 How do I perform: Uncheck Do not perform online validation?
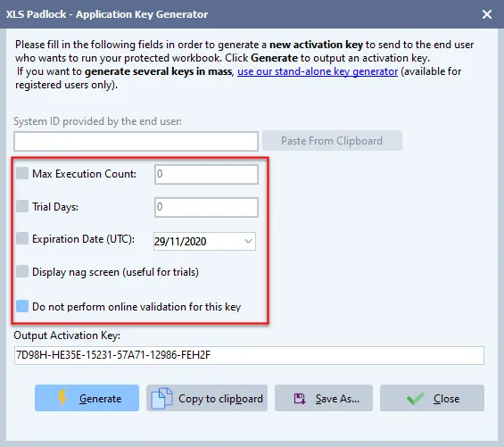(22, 306)
